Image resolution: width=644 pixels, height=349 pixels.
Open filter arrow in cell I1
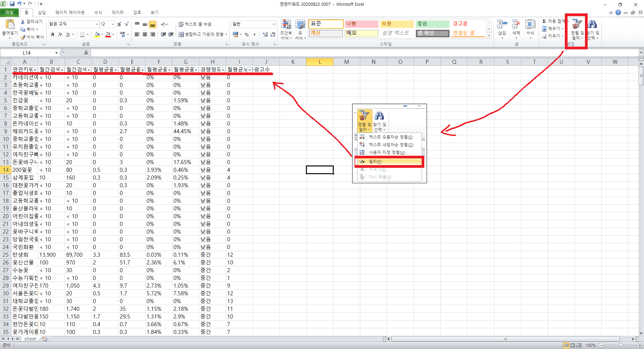click(250, 69)
